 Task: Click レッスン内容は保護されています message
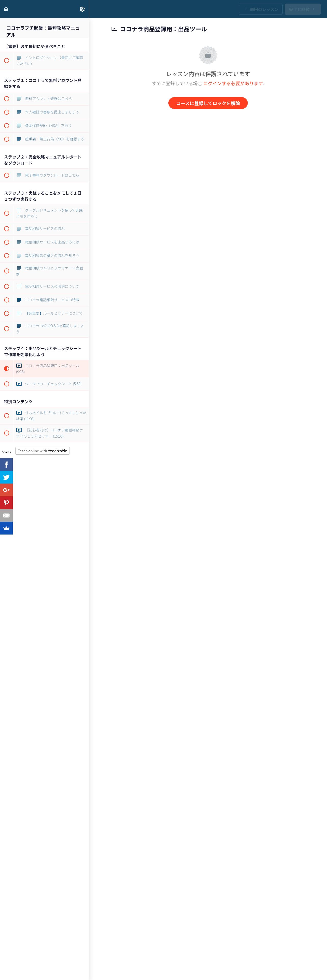pos(208,74)
